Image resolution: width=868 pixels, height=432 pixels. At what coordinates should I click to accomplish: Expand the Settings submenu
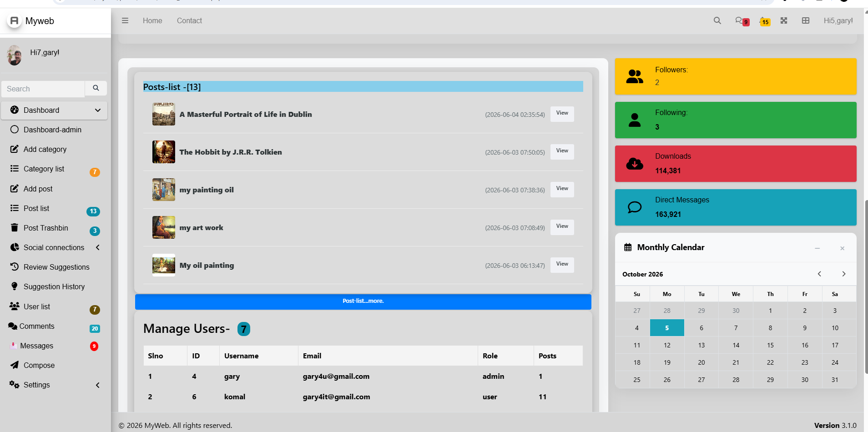point(98,385)
